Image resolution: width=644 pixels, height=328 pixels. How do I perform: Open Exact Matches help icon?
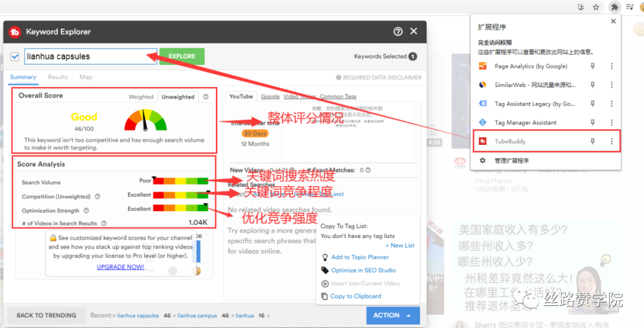(368, 170)
